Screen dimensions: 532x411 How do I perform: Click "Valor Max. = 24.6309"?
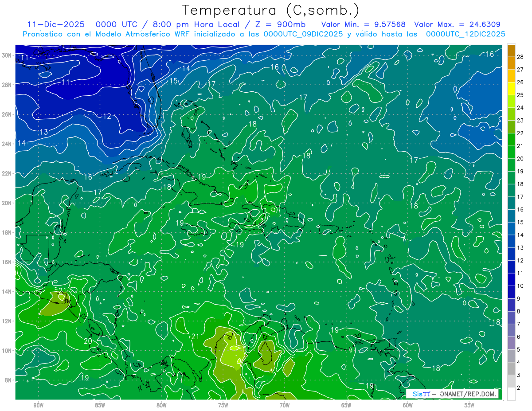click(457, 24)
